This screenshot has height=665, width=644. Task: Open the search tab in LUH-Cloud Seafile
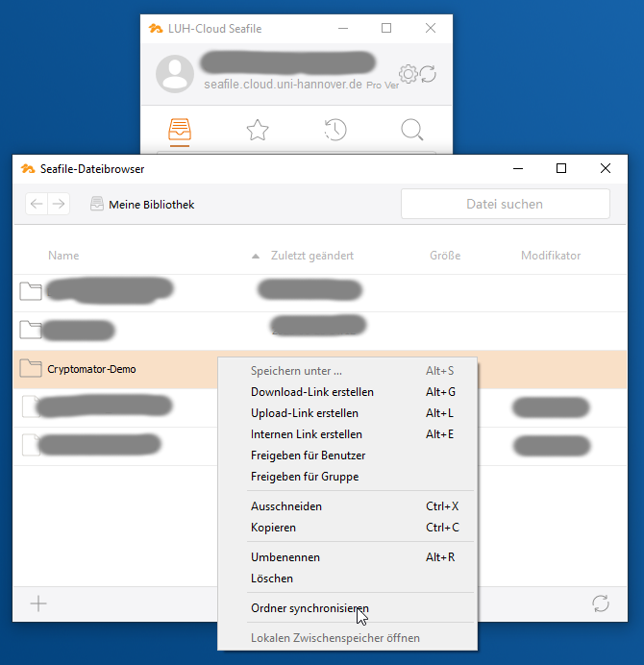(x=412, y=130)
